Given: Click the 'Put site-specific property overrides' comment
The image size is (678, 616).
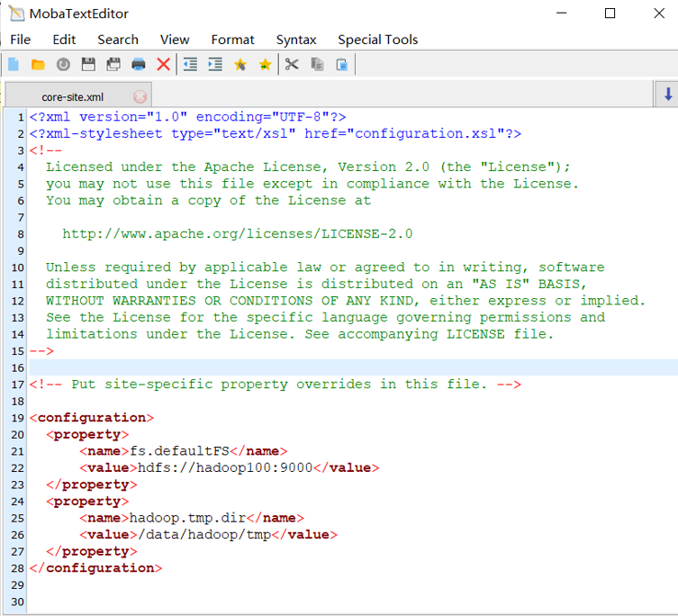Looking at the screenshot, I should tap(276, 385).
